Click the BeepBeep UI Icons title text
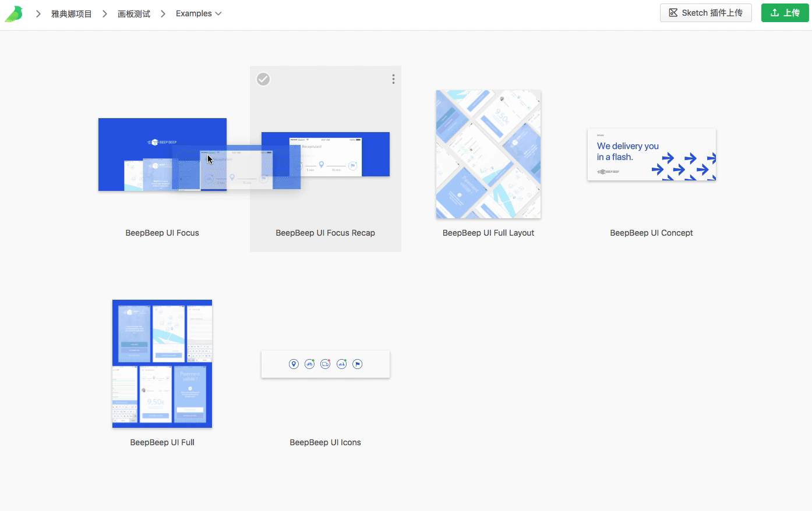Screen dimensions: 812x511 coord(325,442)
